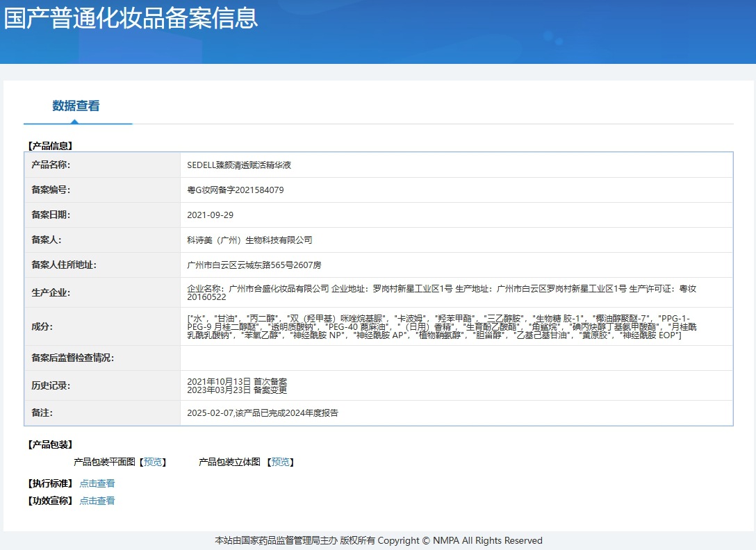Click filer 科诗美（广州）生物科技有限公司
Viewport: 756px width, 550px height.
[249, 240]
